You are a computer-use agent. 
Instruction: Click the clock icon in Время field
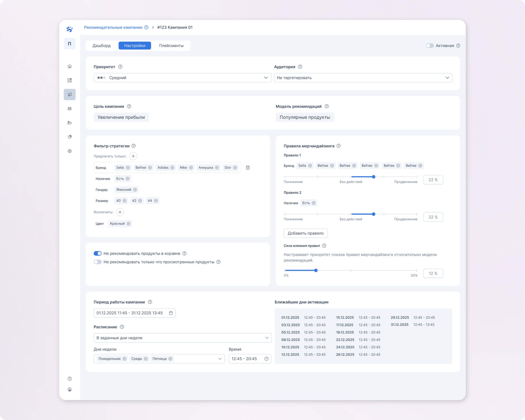pyautogui.click(x=266, y=359)
